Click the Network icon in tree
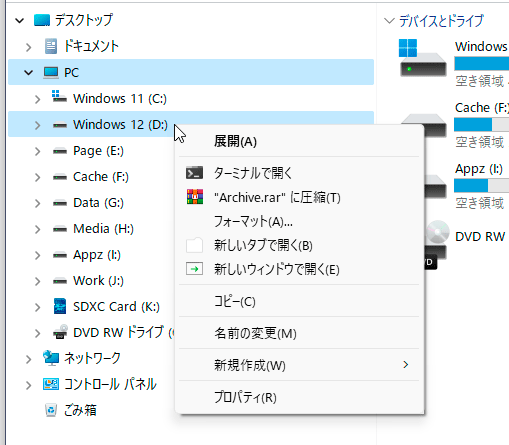The image size is (509, 445). tap(51, 358)
